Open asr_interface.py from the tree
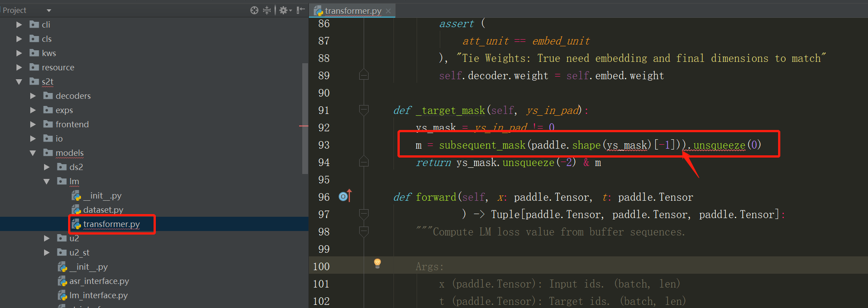This screenshot has height=308, width=868. [99, 281]
